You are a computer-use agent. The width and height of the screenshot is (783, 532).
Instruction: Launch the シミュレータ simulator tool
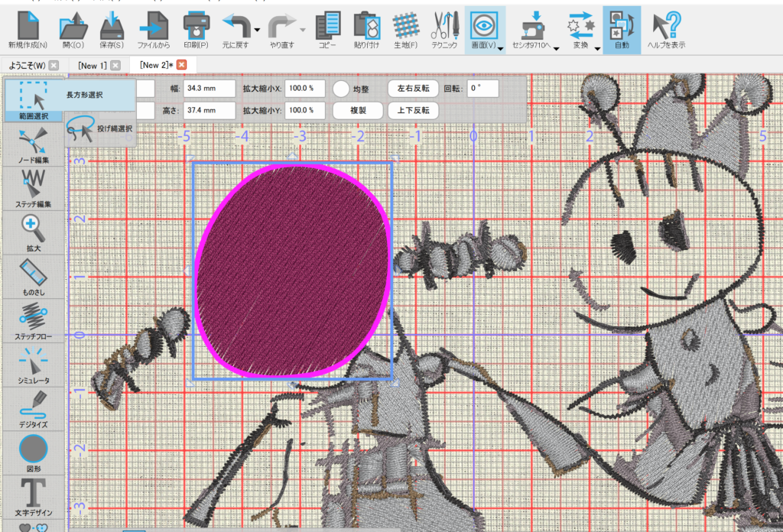click(33, 362)
